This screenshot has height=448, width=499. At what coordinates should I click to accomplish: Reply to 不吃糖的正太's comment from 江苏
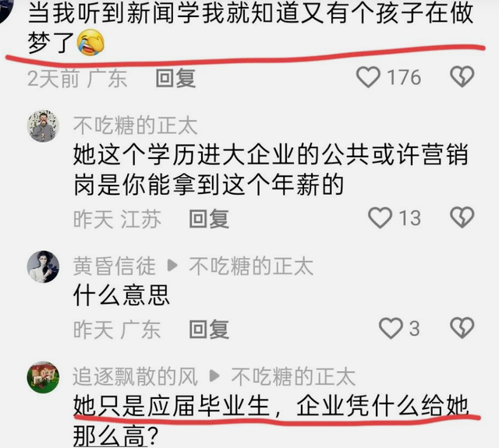pos(209,219)
